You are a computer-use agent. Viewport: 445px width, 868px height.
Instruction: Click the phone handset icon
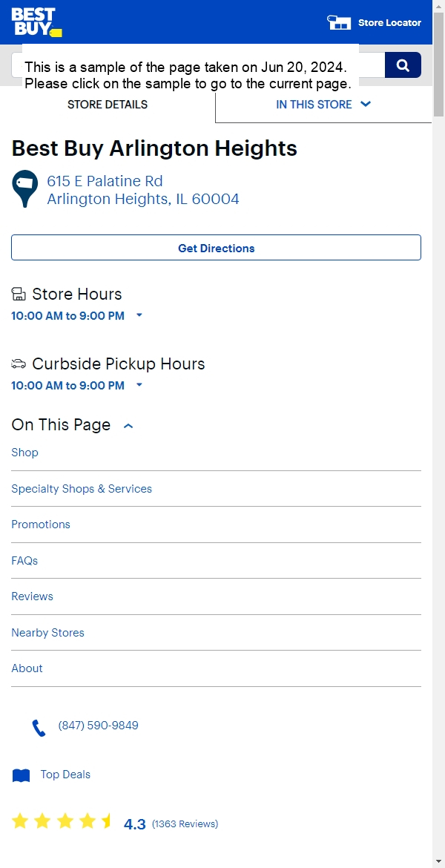click(x=39, y=727)
